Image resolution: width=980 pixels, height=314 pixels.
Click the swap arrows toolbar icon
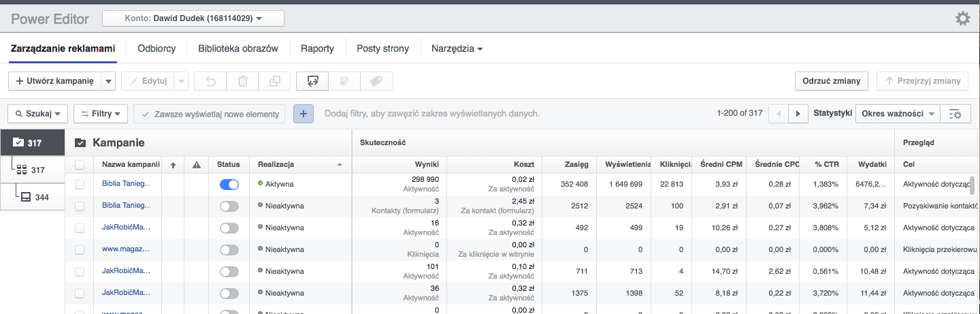pos(312,81)
